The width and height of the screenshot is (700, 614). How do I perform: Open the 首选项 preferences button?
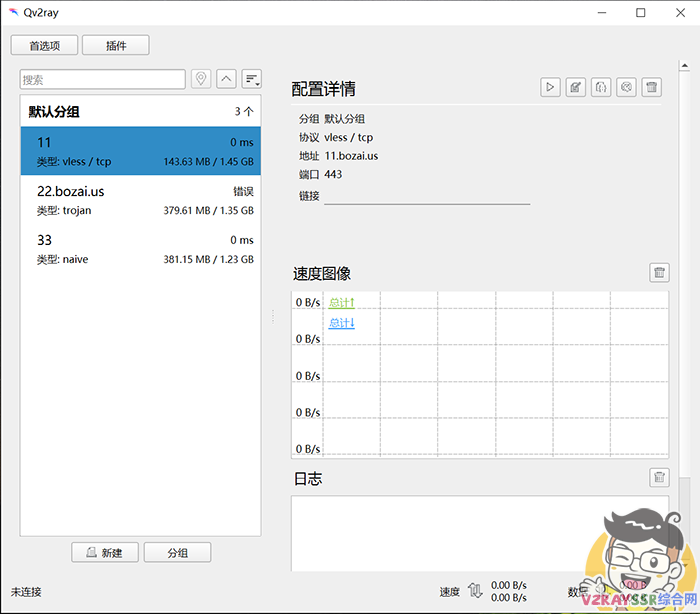point(45,45)
